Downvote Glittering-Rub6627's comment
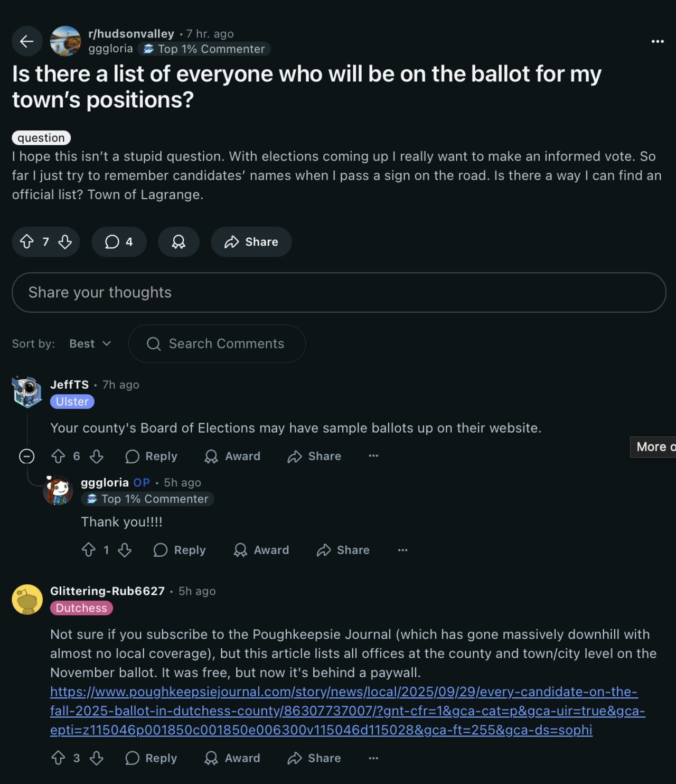This screenshot has height=784, width=676. pyautogui.click(x=97, y=758)
